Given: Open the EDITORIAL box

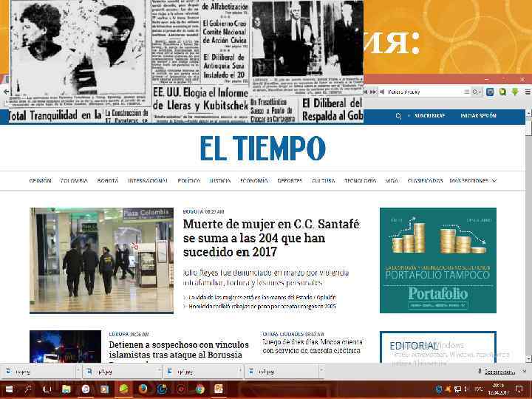Looking at the screenshot, I should [438, 347].
